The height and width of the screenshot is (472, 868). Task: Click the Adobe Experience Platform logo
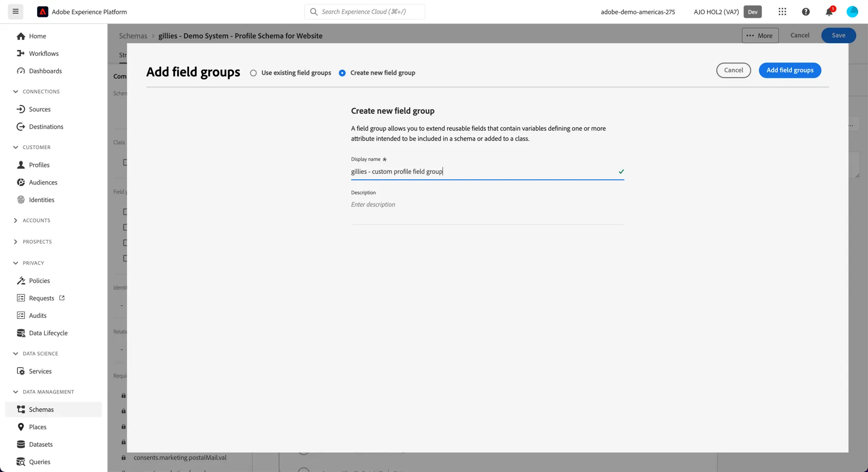43,12
